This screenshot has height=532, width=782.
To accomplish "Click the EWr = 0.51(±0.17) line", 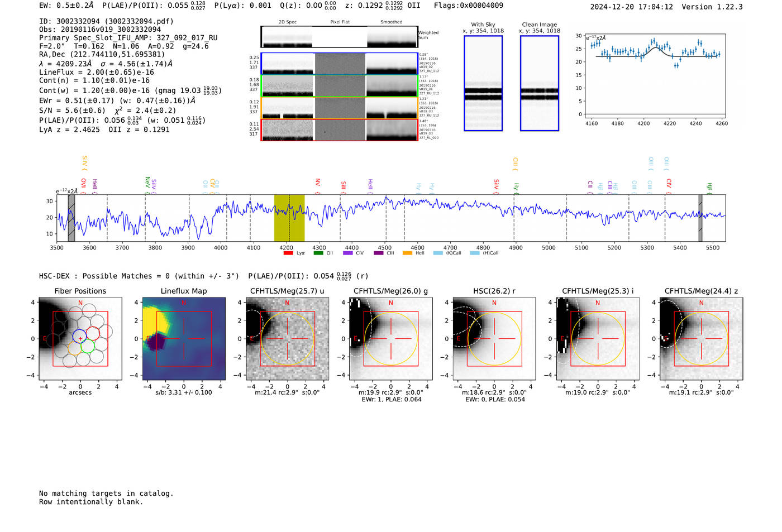I will click(x=117, y=101).
